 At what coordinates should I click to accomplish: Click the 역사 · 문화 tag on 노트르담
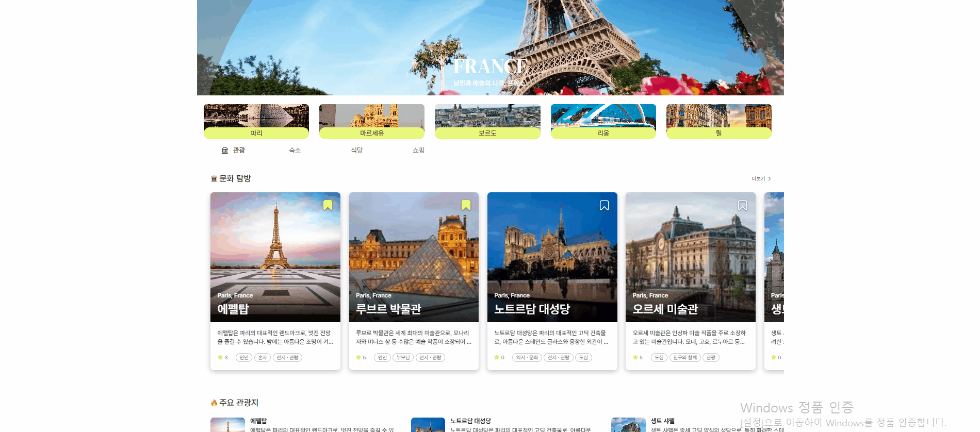click(527, 357)
